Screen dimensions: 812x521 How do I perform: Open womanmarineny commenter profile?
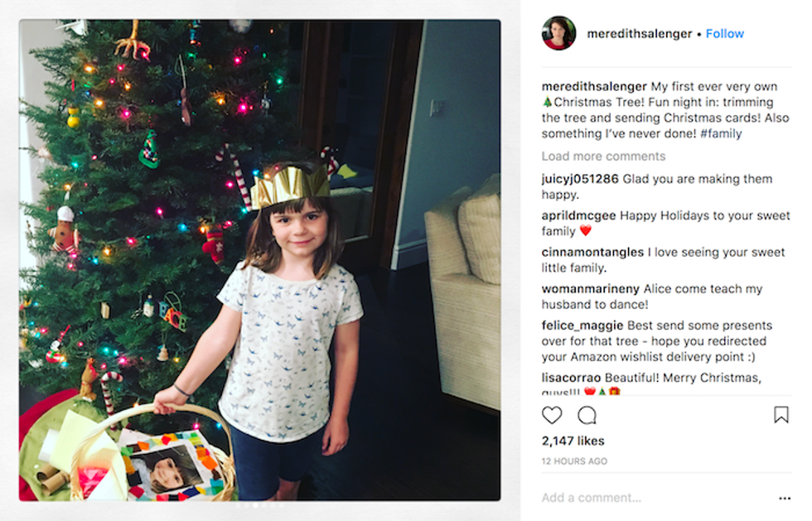[590, 289]
